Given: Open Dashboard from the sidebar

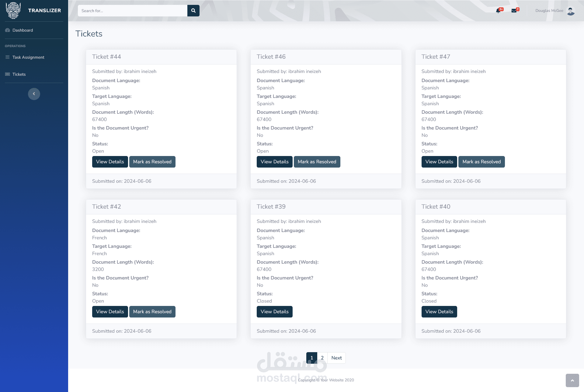Looking at the screenshot, I should pos(23,30).
